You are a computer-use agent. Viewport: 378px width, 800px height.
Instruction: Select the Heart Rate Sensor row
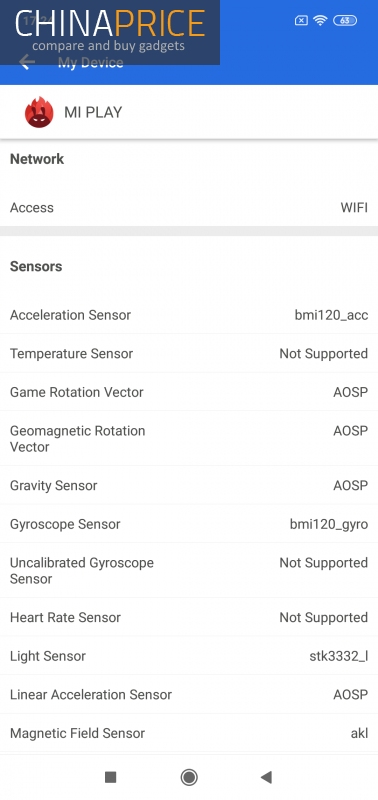[x=189, y=617]
